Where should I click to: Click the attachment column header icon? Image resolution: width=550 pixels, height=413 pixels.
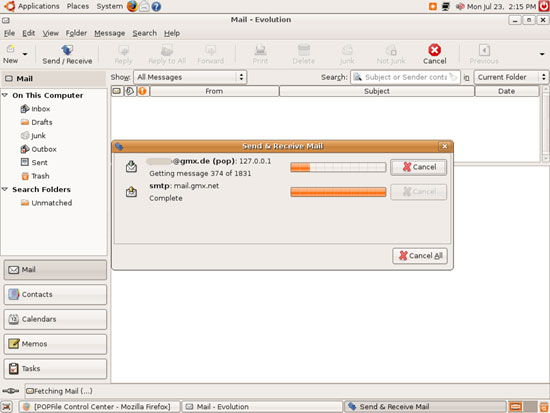click(x=130, y=91)
